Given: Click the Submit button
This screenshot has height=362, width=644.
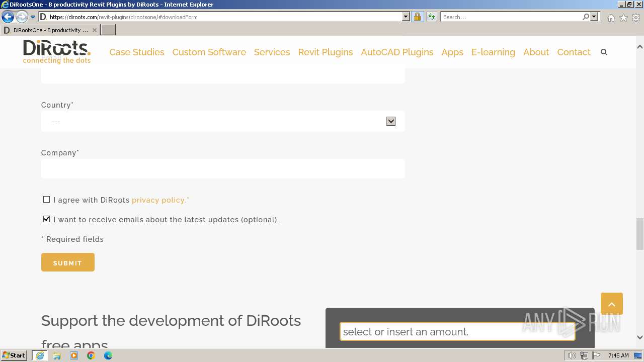Looking at the screenshot, I should click(x=68, y=262).
